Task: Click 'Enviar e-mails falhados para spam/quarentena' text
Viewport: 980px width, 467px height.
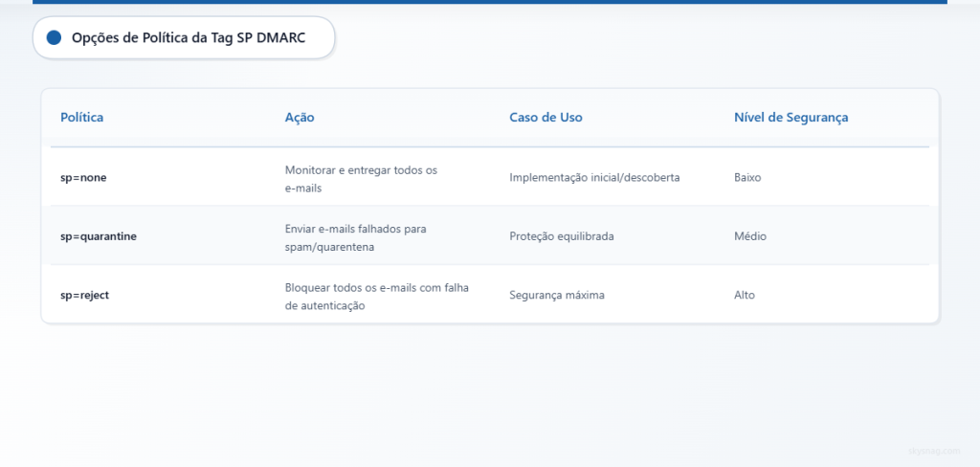Action: pyautogui.click(x=356, y=237)
